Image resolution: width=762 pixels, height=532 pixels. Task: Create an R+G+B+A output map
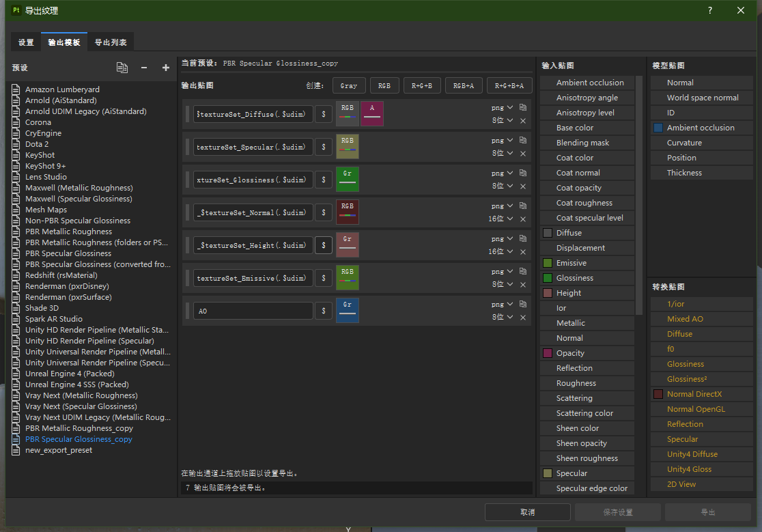pos(509,85)
